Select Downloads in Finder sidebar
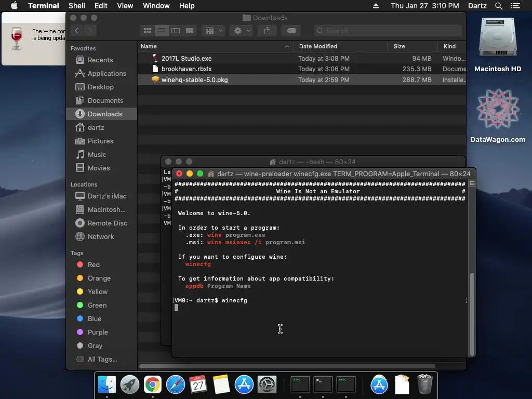The height and width of the screenshot is (399, 532). click(102, 114)
